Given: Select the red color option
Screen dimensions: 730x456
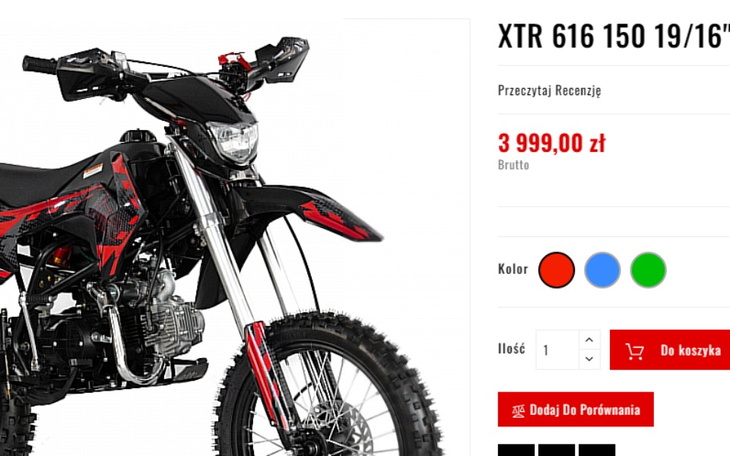Looking at the screenshot, I should (556, 270).
